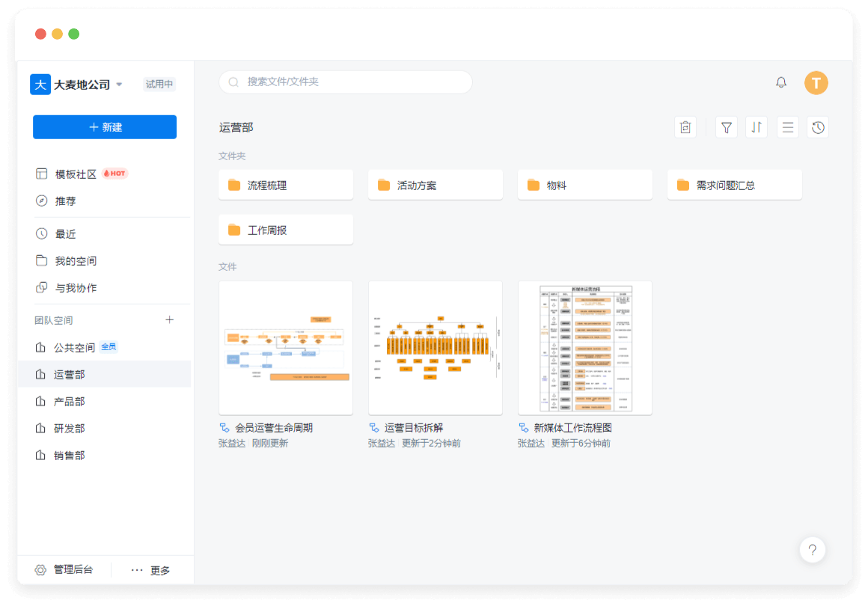This screenshot has height=606, width=868.
Task: Open 管理后台 admin console
Action: (x=64, y=570)
